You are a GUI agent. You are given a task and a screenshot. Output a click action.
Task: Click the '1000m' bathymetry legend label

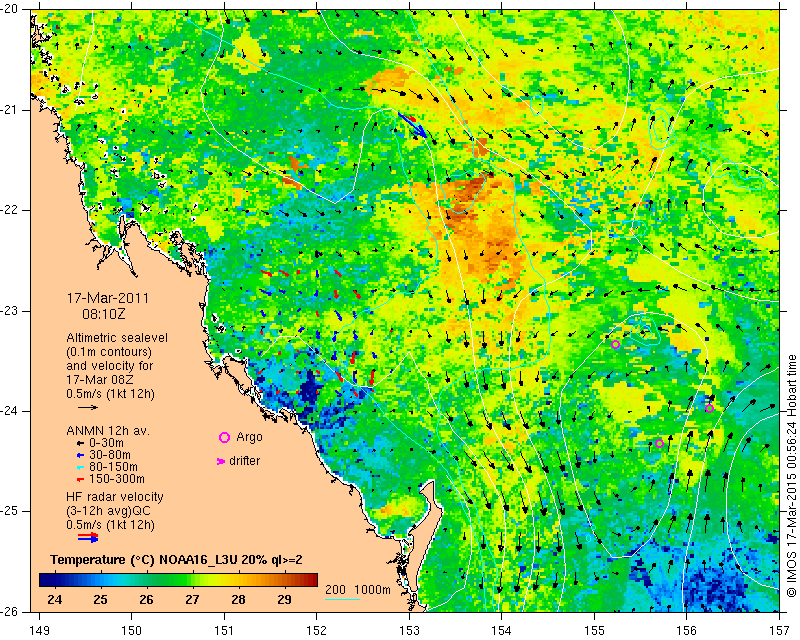pyautogui.click(x=372, y=590)
